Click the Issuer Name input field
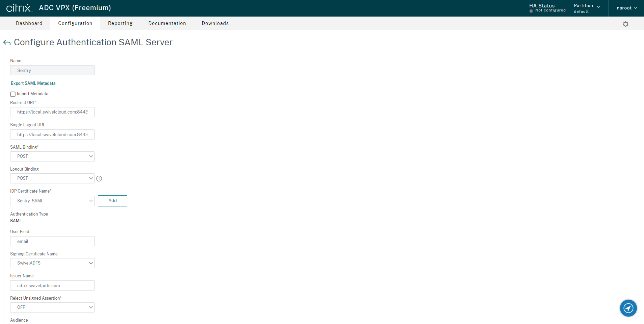This screenshot has width=644, height=324. point(52,285)
